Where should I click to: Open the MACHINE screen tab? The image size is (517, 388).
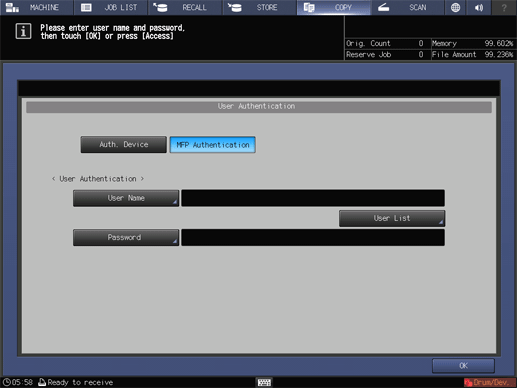[x=37, y=7]
